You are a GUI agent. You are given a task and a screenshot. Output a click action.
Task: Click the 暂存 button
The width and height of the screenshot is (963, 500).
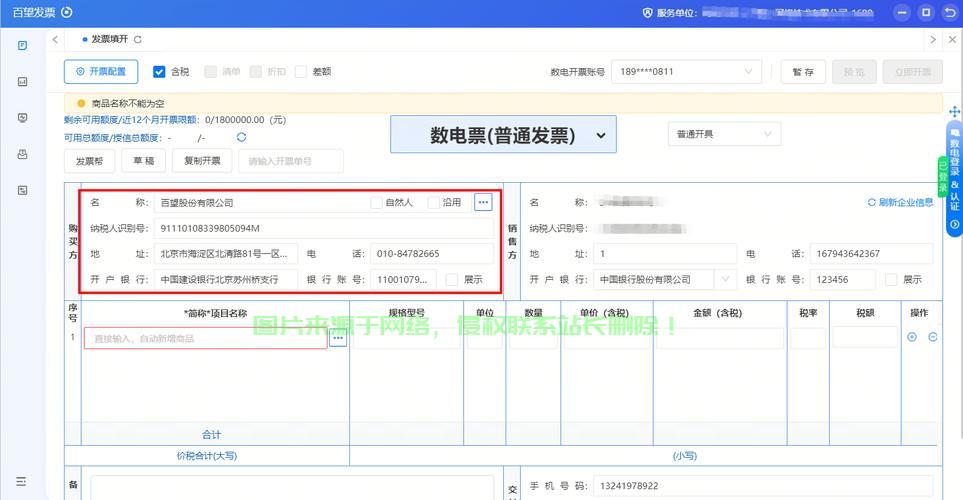803,72
